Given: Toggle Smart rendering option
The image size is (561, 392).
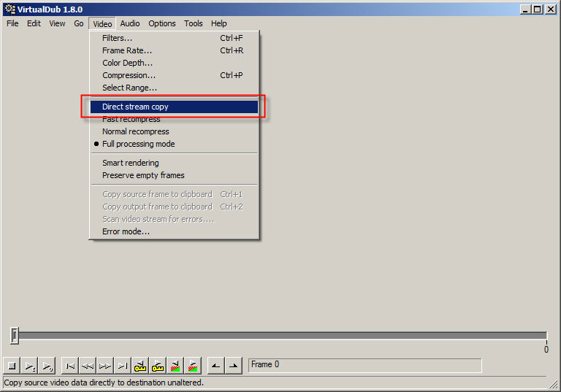Looking at the screenshot, I should pos(174,163).
